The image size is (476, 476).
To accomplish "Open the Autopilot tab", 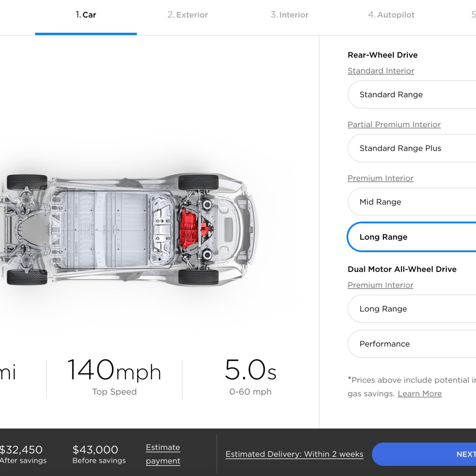I will [391, 15].
